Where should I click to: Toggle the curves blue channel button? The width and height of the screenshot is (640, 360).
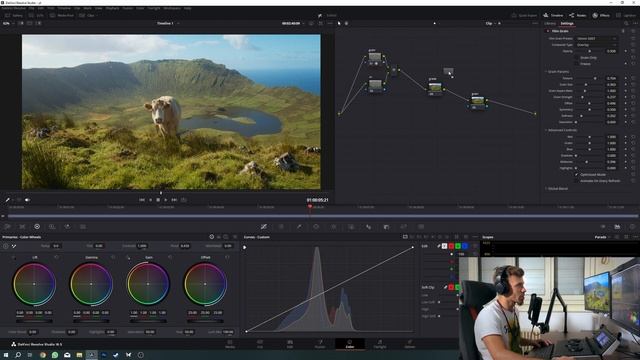coord(465,246)
